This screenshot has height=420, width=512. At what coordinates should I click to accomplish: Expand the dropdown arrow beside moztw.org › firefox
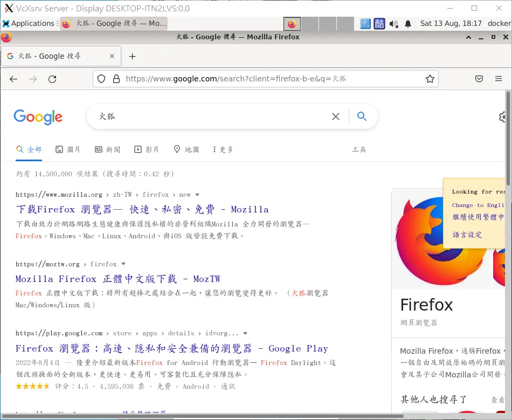point(123,264)
